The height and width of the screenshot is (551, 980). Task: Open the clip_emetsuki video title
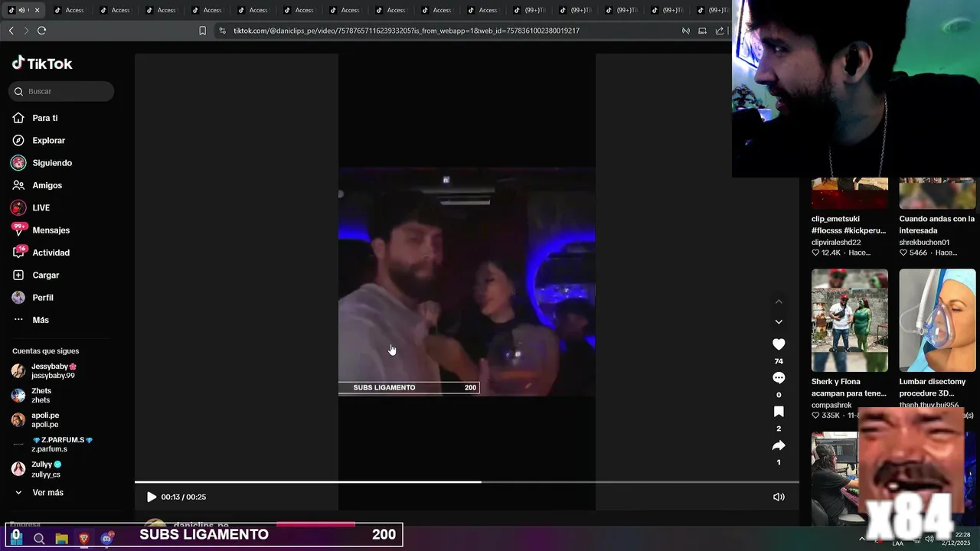(848, 224)
